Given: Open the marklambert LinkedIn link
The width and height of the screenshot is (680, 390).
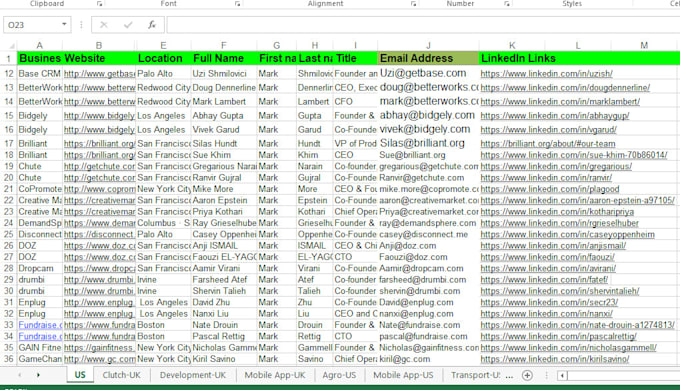Looking at the screenshot, I should point(560,102).
